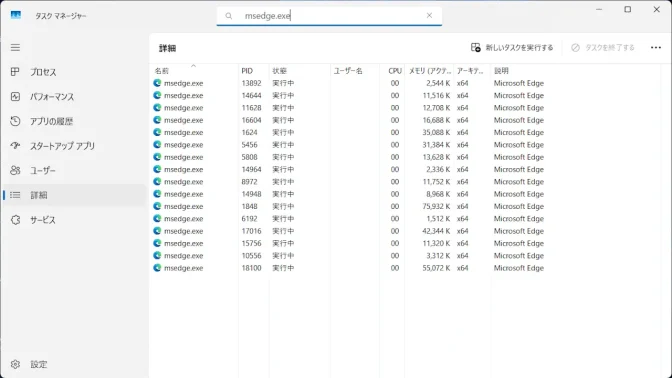Click memory value 42,344 K
The image size is (672, 378).
pyautogui.click(x=436, y=231)
